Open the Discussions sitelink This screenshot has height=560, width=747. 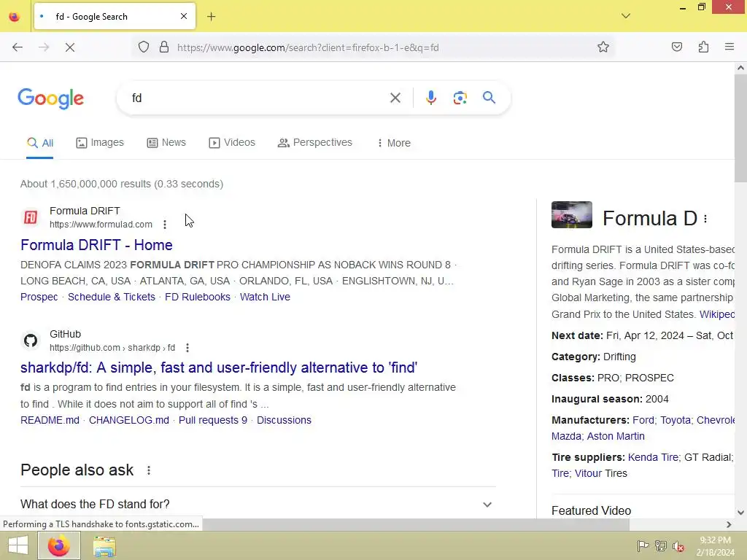[284, 420]
